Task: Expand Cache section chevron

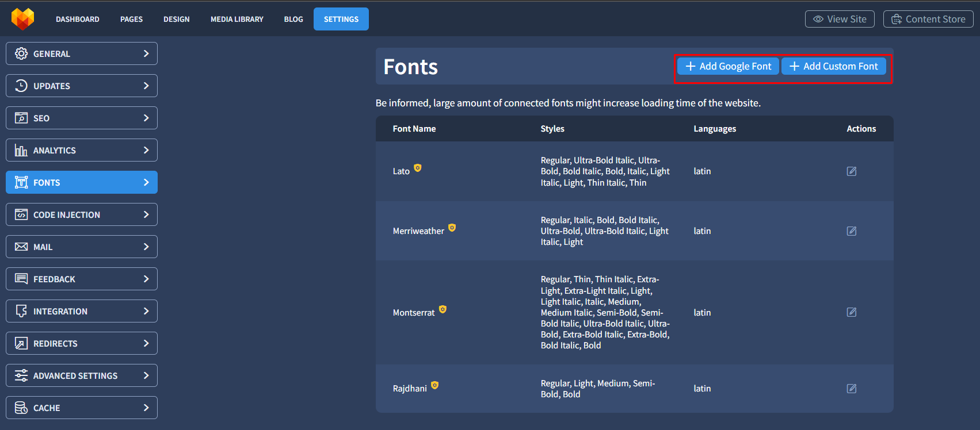Action: [146, 408]
